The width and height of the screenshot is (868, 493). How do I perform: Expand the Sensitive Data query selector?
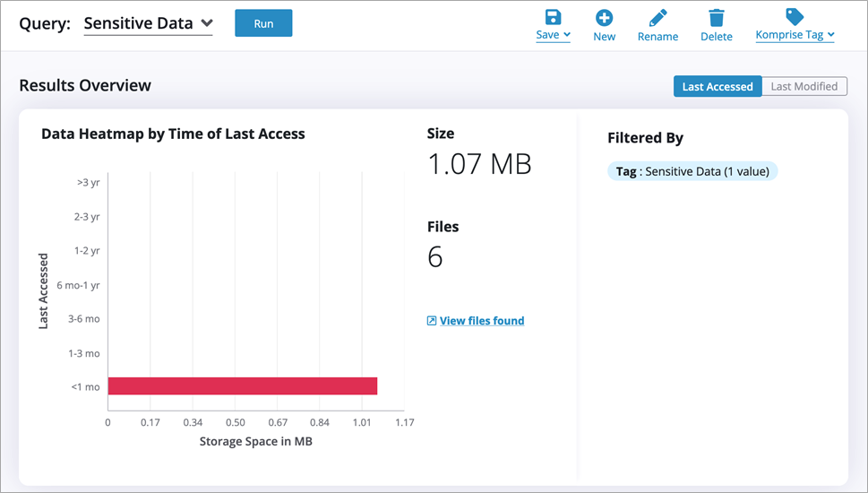click(x=148, y=23)
